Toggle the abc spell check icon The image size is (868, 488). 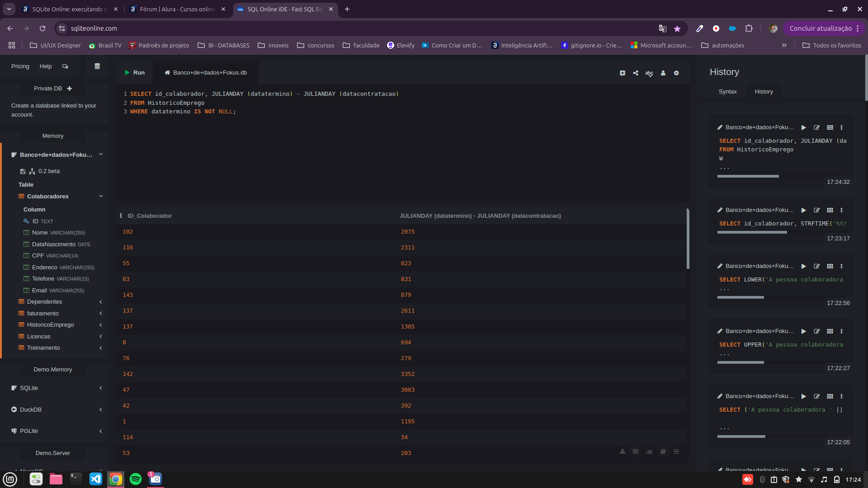click(649, 73)
